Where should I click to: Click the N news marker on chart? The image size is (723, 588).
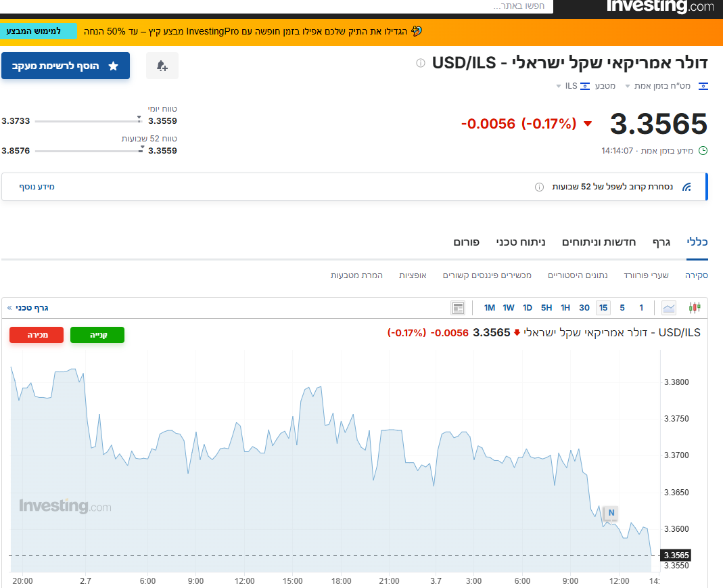(611, 512)
